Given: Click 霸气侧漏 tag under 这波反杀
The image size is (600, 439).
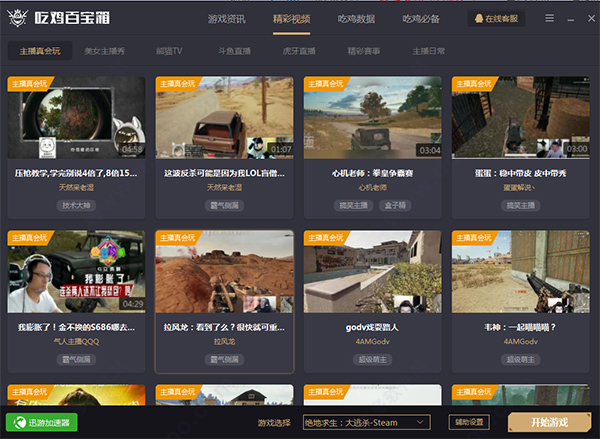Looking at the screenshot, I should coord(225,206).
